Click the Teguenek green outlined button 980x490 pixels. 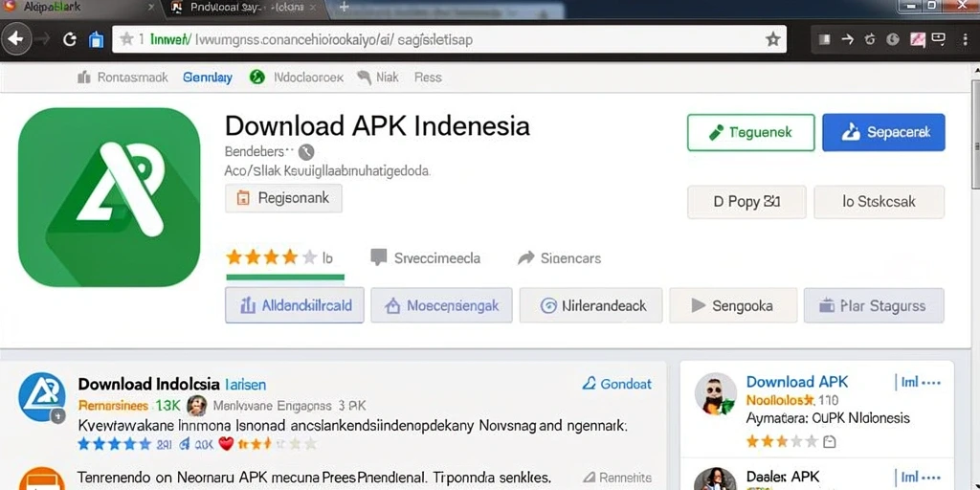(x=750, y=132)
